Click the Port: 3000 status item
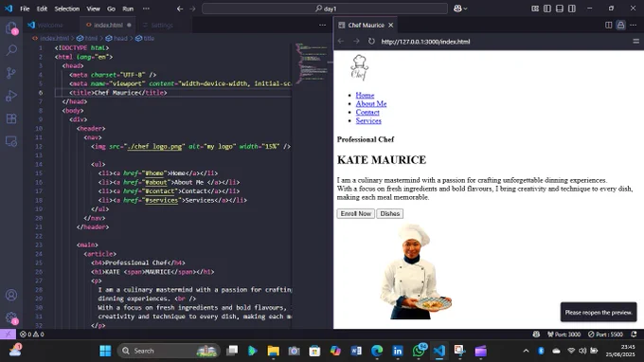644x362 pixels. 563,335
